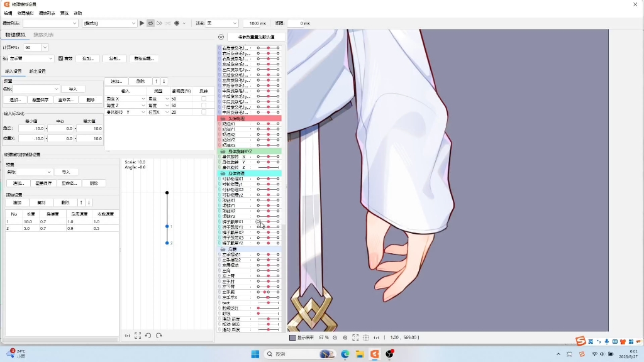The height and width of the screenshot is (362, 644).
Task: Click length value 10.0 in pendulum row 1
Action: coord(31,222)
